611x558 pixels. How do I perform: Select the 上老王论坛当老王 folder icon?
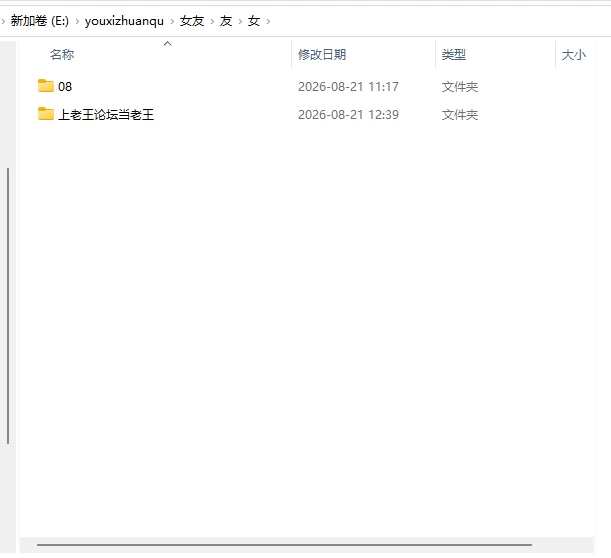click(x=46, y=114)
